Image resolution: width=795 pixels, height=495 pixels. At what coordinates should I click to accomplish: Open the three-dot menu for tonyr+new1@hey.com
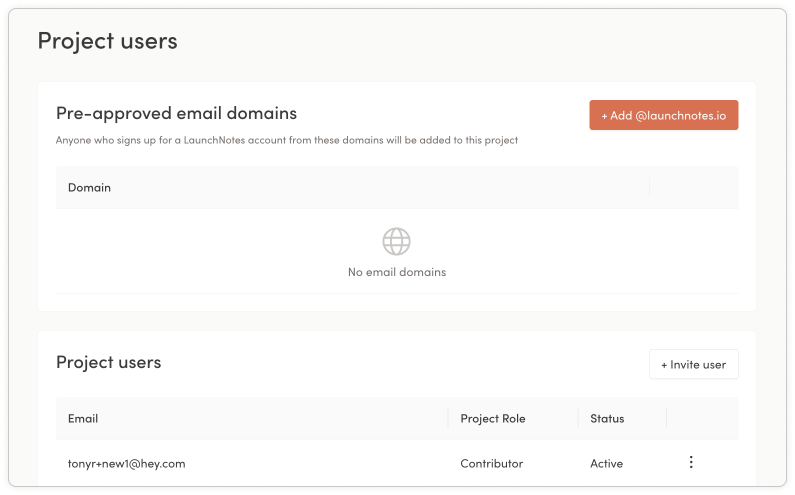point(691,462)
